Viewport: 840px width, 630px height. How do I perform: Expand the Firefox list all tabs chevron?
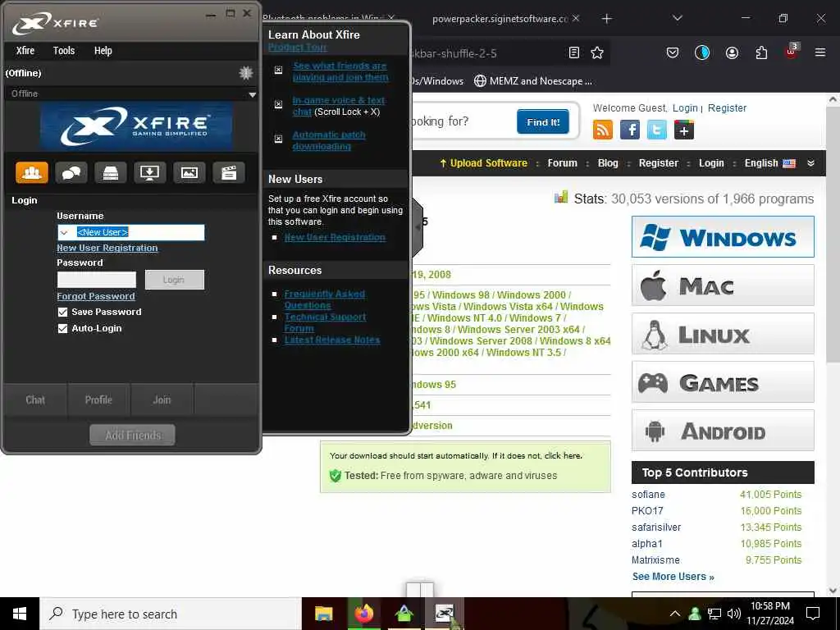(x=677, y=18)
